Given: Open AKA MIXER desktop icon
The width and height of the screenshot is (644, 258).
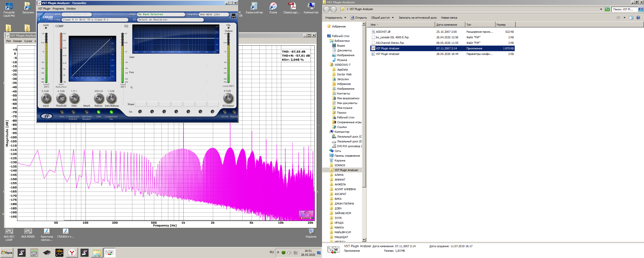Looking at the screenshot, I should 28,233.
